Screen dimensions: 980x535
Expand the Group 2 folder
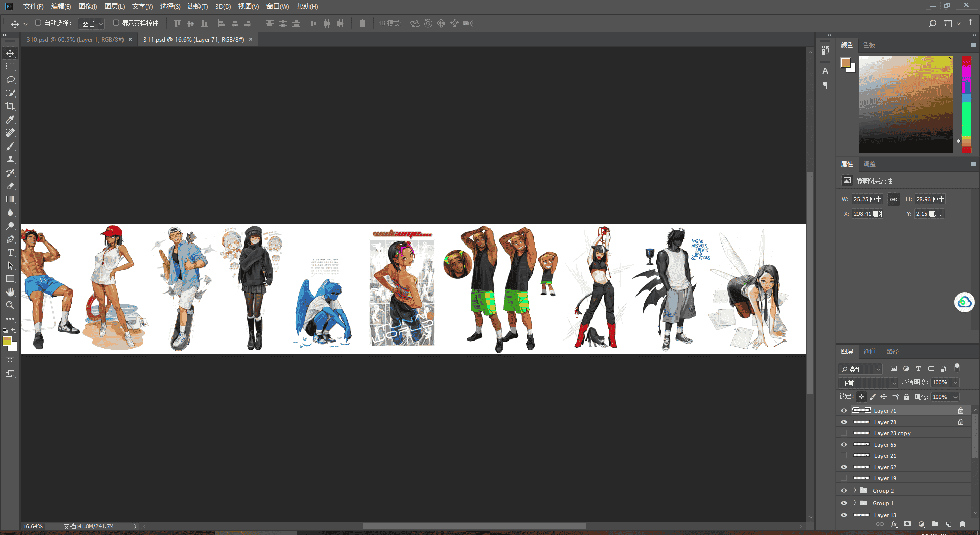855,490
